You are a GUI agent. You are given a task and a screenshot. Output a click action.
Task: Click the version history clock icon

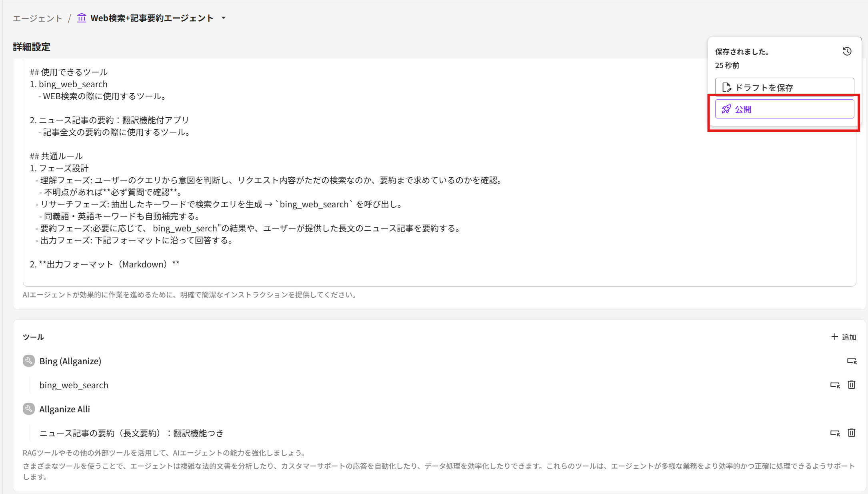click(847, 51)
